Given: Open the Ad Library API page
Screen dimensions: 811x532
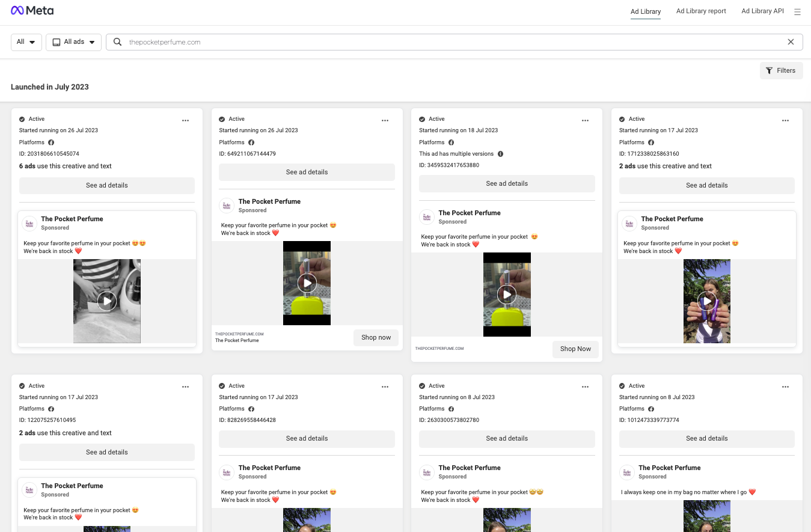Looking at the screenshot, I should tap(762, 11).
